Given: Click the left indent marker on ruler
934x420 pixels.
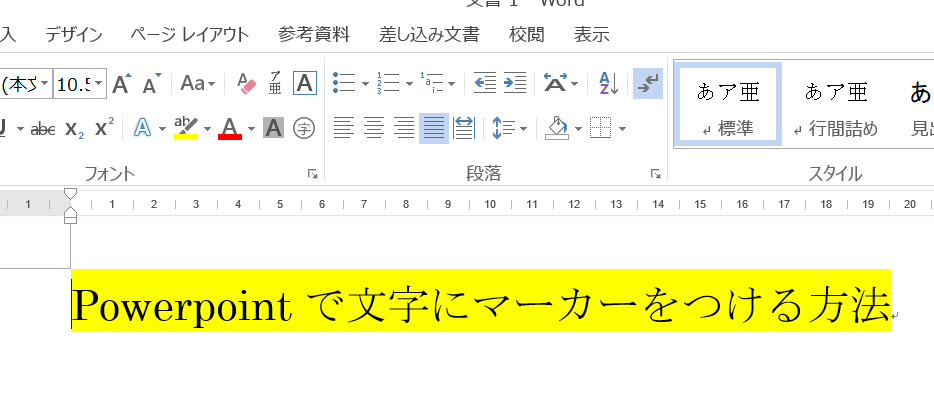Looking at the screenshot, I should [70, 220].
